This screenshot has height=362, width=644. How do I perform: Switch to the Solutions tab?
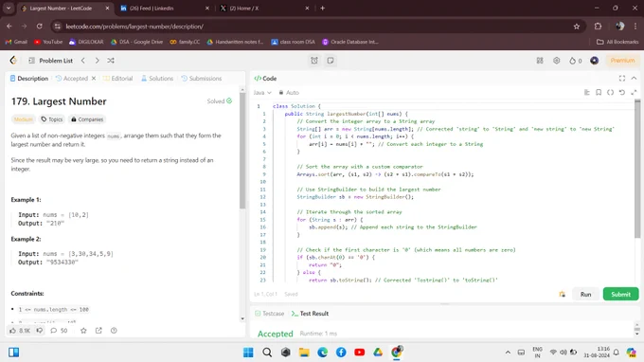(157, 78)
